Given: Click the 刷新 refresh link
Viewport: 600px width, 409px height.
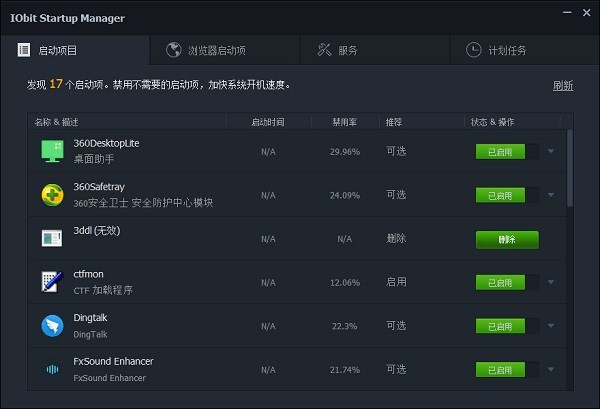Looking at the screenshot, I should [563, 86].
